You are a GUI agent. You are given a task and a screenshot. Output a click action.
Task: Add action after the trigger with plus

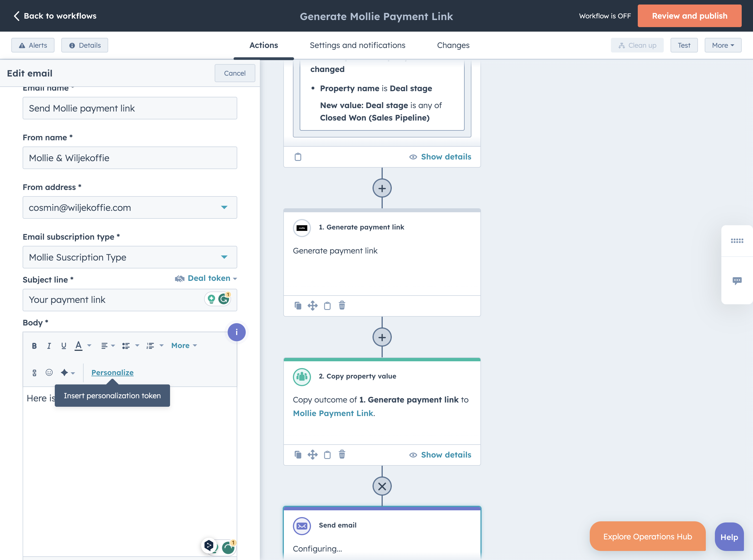[382, 189]
